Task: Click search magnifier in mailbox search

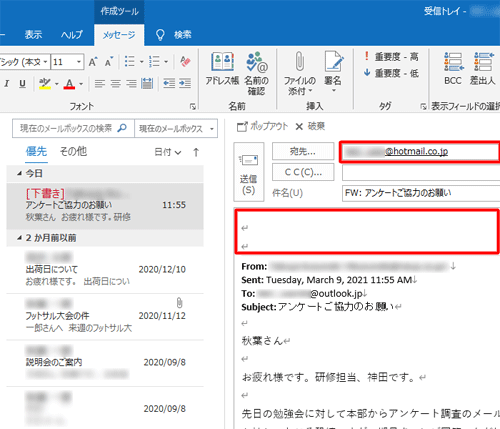Action: coord(122,128)
